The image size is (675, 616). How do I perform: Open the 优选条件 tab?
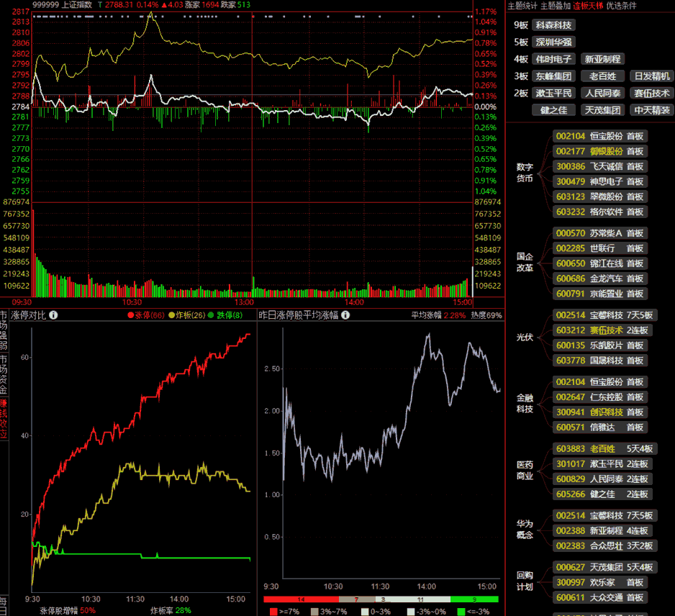click(x=621, y=6)
